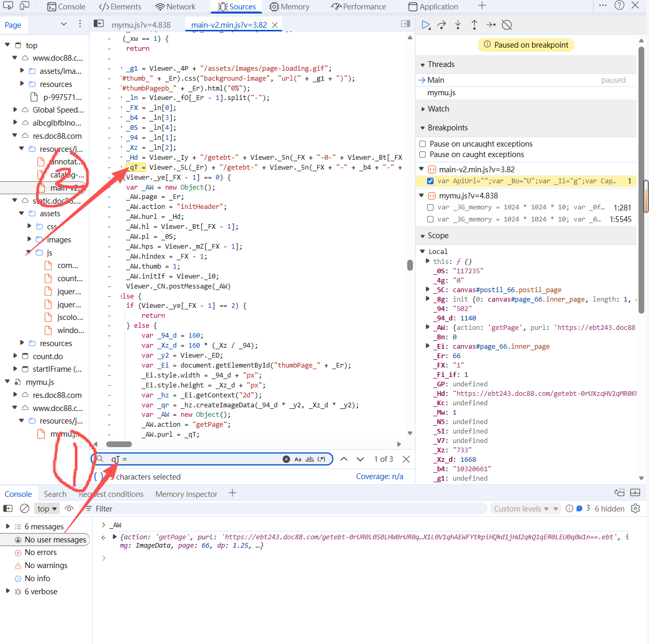Screen dimensions: 649x644
Task: Uncheck the main-v2.min.js breakpoint checkbox
Action: (430, 181)
